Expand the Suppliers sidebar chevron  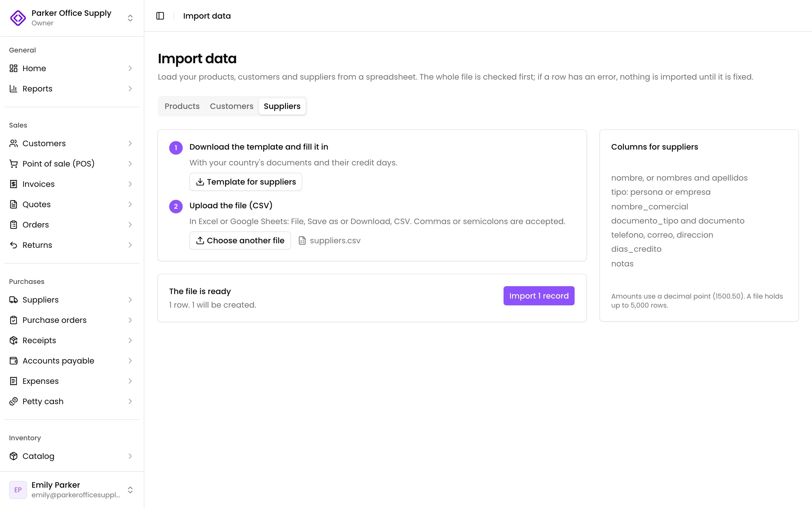click(x=130, y=300)
